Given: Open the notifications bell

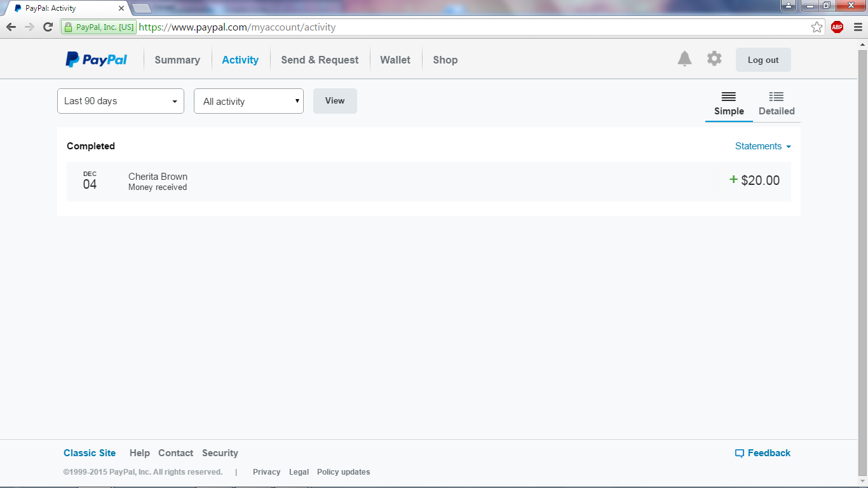Looking at the screenshot, I should pyautogui.click(x=684, y=59).
